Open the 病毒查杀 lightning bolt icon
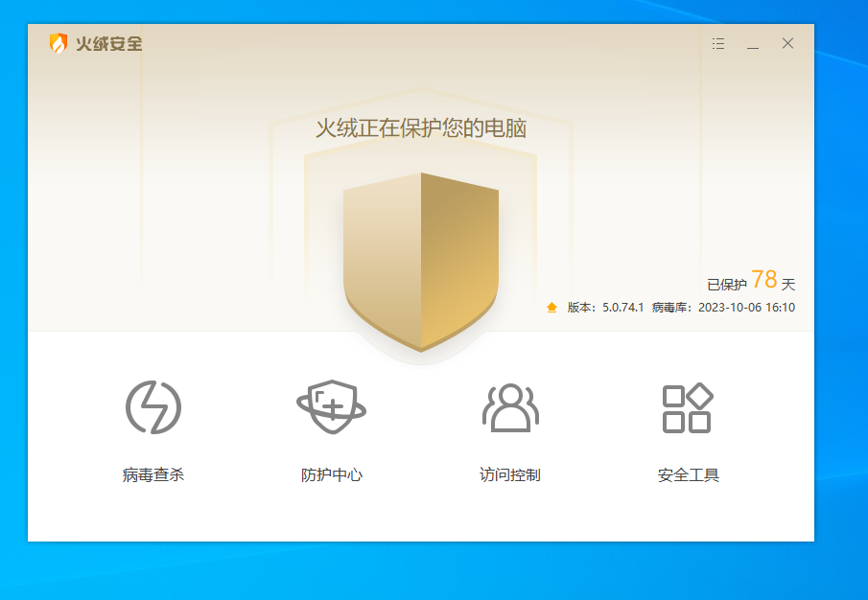The image size is (868, 600). [x=153, y=407]
